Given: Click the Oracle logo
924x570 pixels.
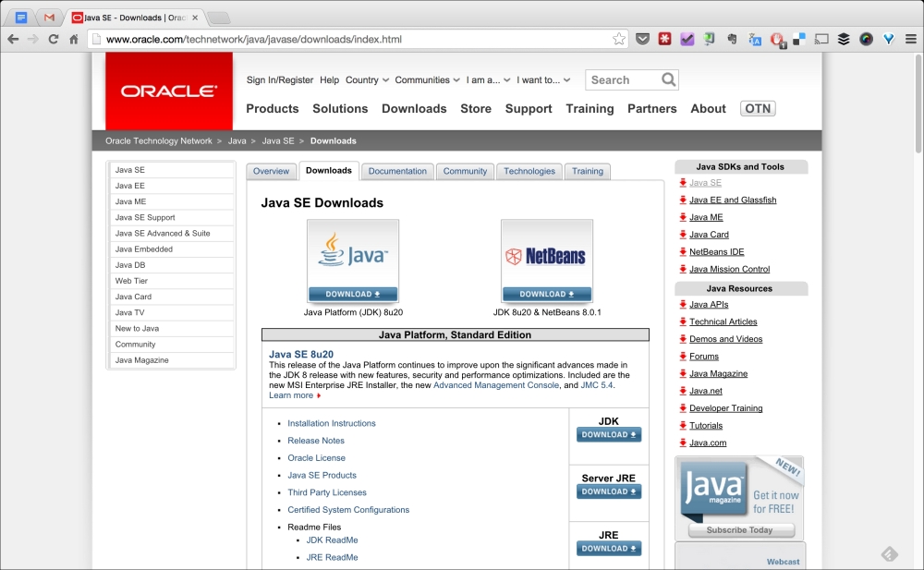Looking at the screenshot, I should (x=169, y=91).
